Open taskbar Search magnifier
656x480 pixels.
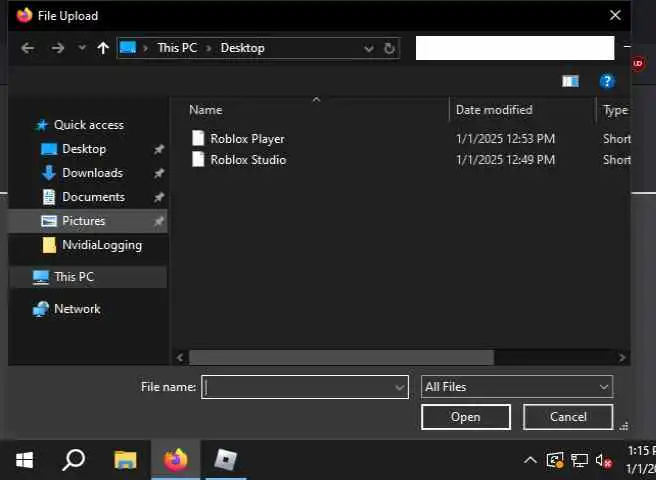pos(74,460)
